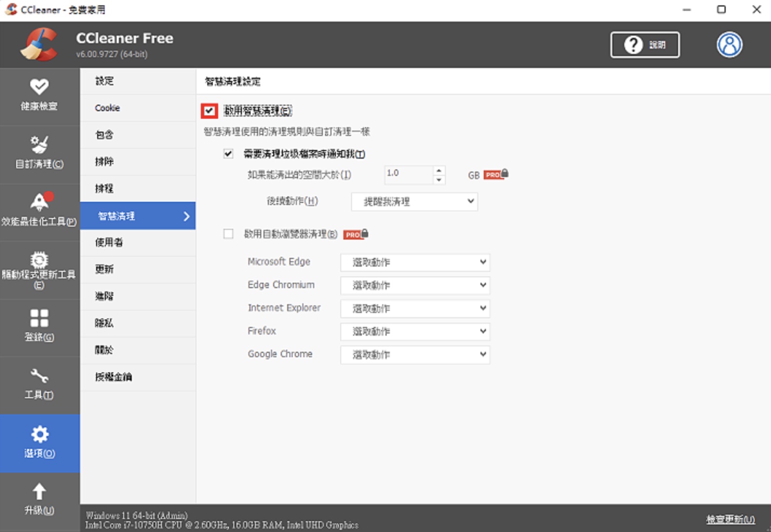
Task: Open Tools (工具) wrench icon
Action: 39,376
